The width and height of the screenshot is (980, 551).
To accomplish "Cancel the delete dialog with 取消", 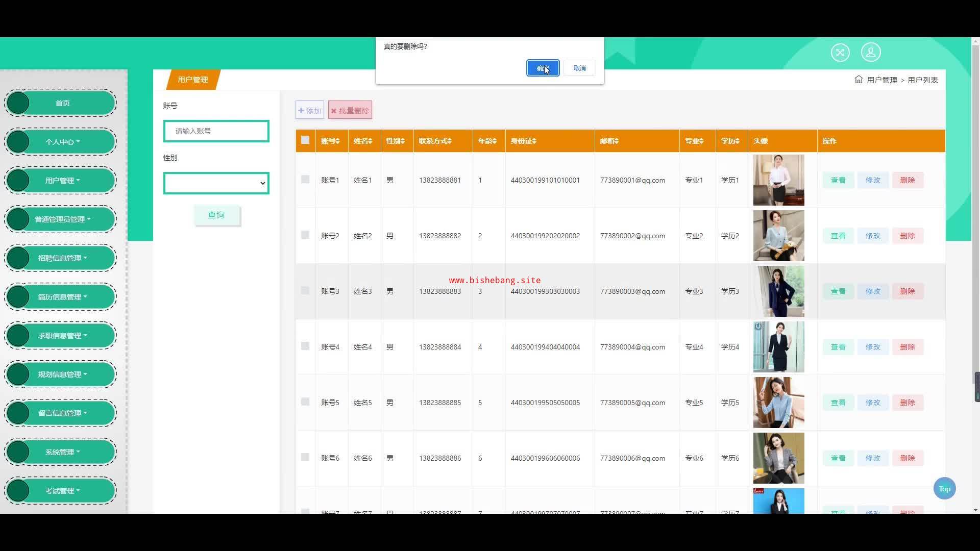I will (x=579, y=68).
